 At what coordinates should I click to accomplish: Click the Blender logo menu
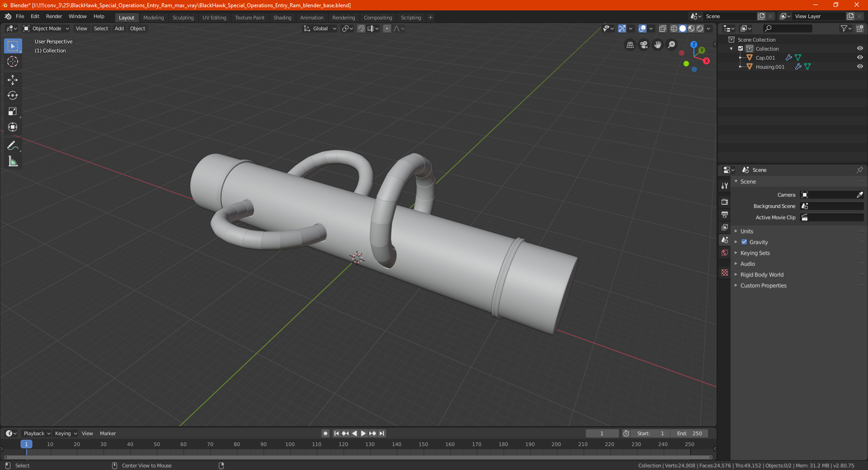point(8,16)
